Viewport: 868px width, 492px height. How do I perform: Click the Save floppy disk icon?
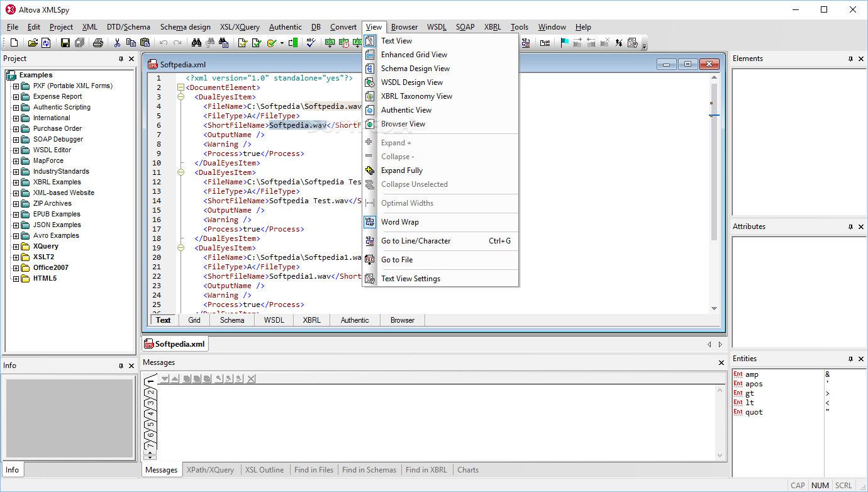coord(65,43)
